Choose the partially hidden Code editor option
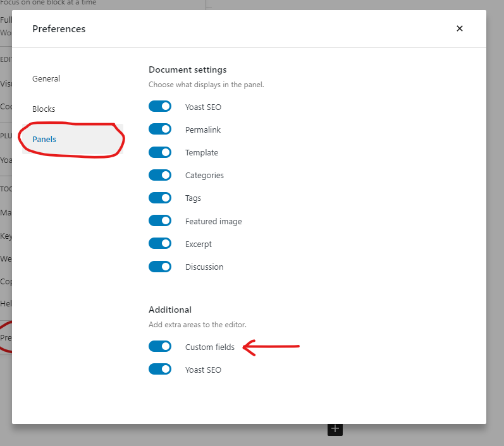Screen dimensions: 504x446 [6, 106]
